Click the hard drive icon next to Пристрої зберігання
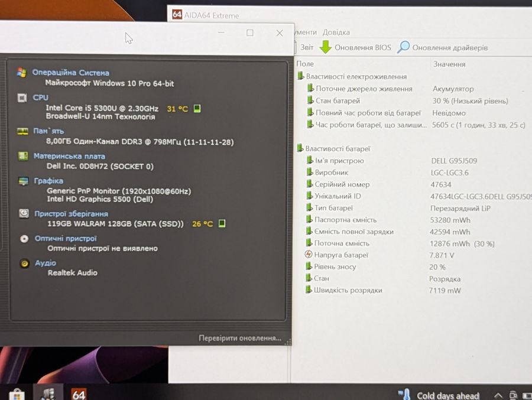 [x=24, y=213]
